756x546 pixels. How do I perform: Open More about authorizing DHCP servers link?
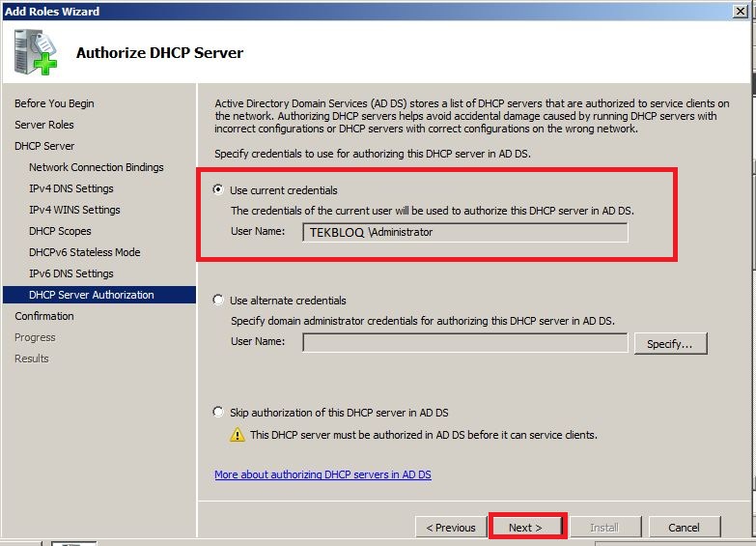[322, 474]
